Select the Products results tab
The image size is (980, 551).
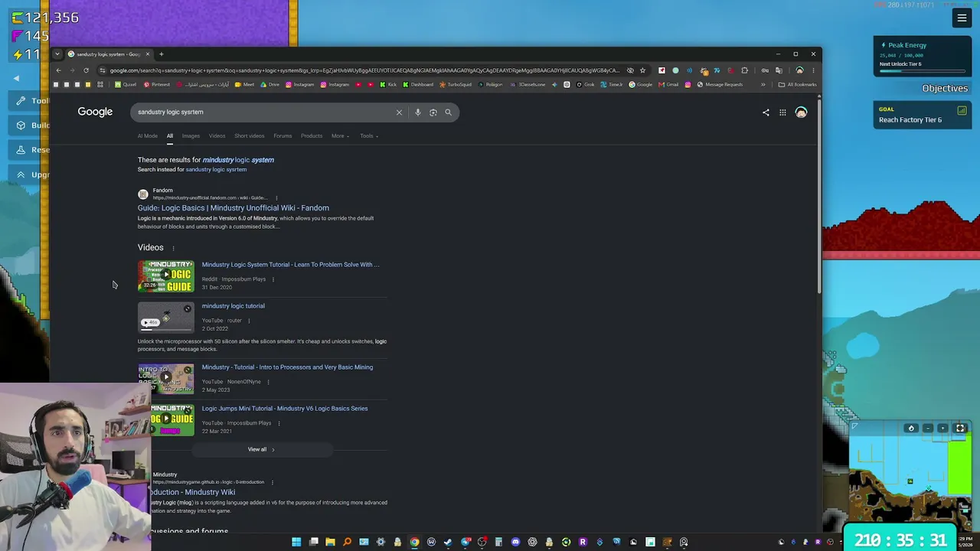[312, 136]
